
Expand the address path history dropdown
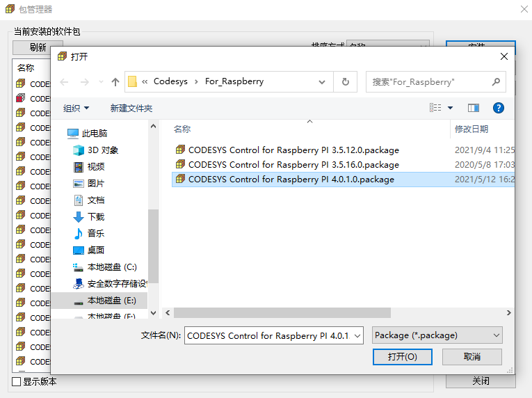point(322,81)
